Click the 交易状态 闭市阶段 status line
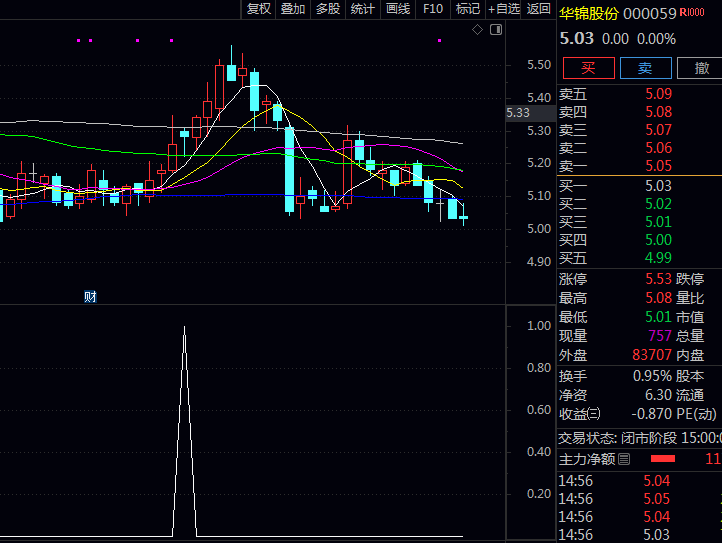Image resolution: width=722 pixels, height=543 pixels. [x=640, y=438]
